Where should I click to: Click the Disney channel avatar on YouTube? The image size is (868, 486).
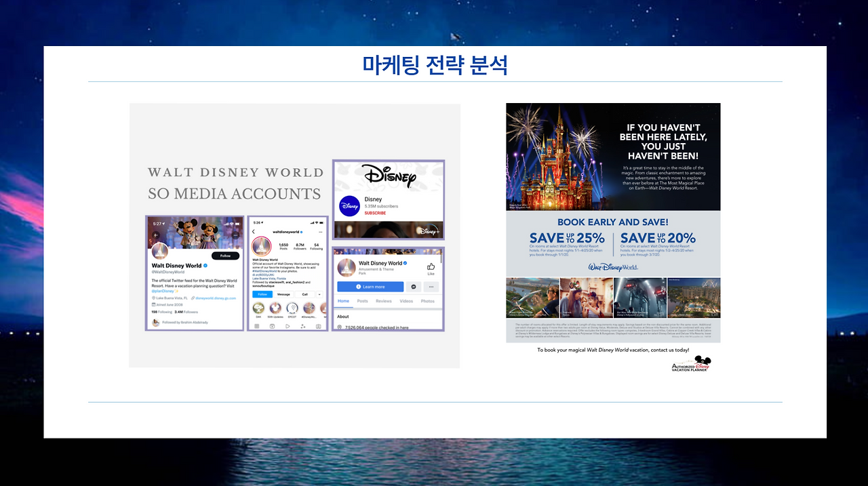349,205
